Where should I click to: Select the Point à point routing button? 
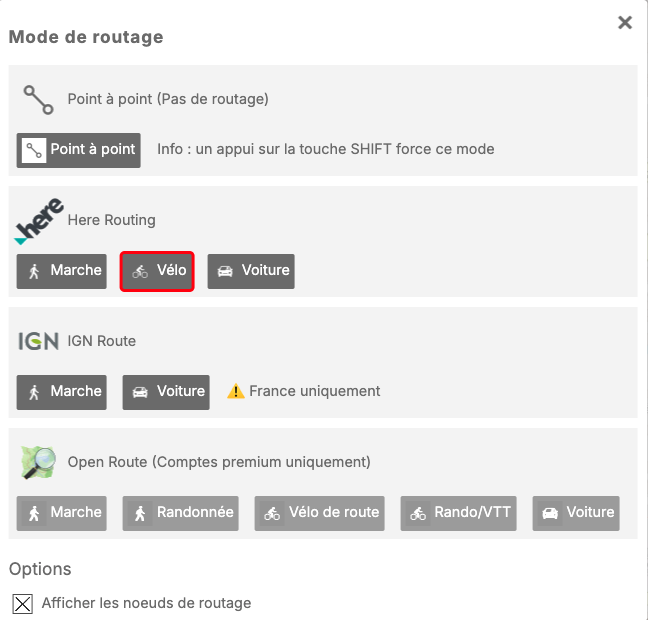click(x=79, y=150)
